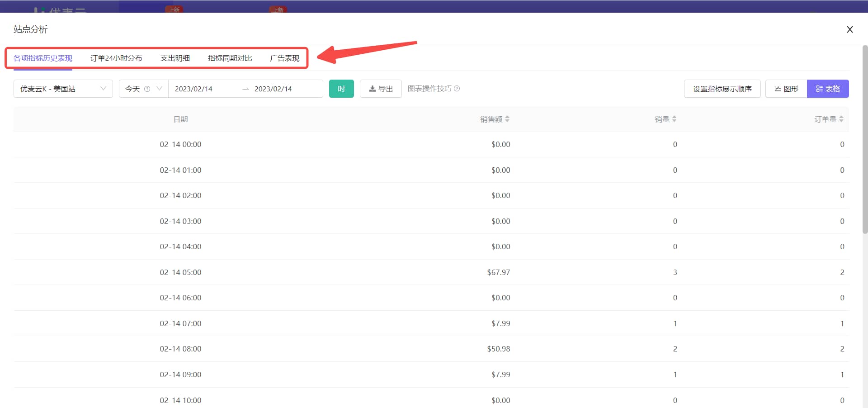Switch to 表格 table view

point(828,89)
